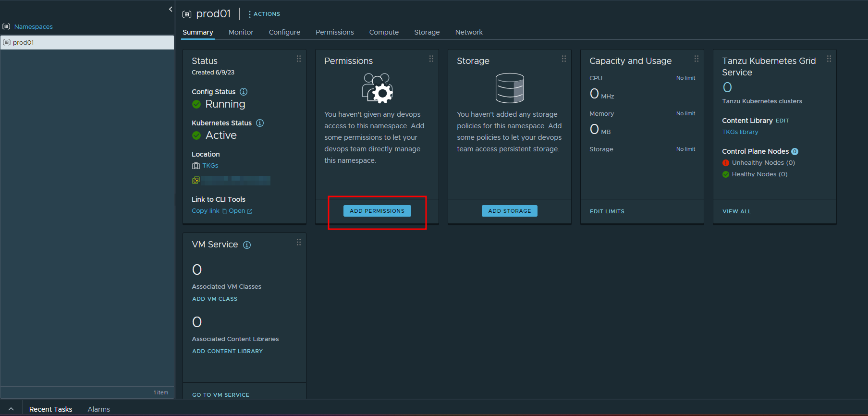Switch to the Monitor tab
The width and height of the screenshot is (868, 416).
pos(241,32)
